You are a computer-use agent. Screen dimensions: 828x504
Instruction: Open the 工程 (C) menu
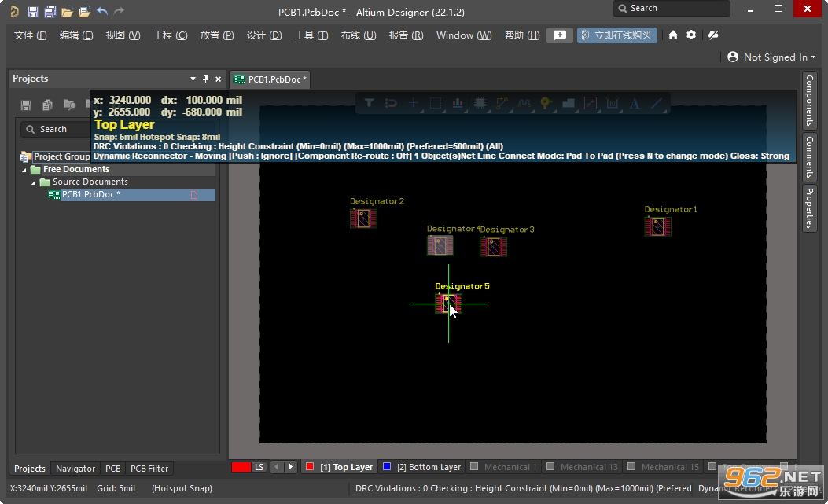[x=170, y=35]
